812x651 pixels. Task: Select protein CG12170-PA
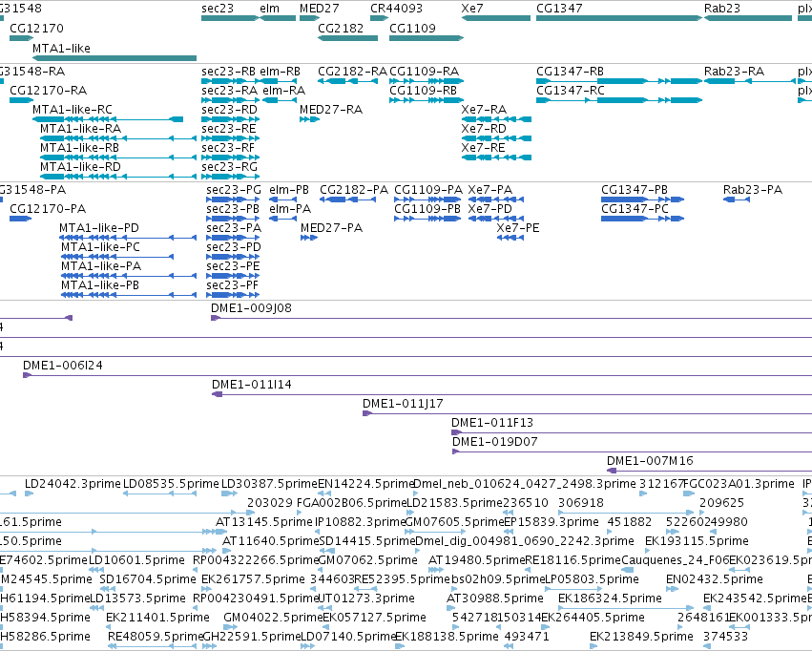click(x=21, y=219)
